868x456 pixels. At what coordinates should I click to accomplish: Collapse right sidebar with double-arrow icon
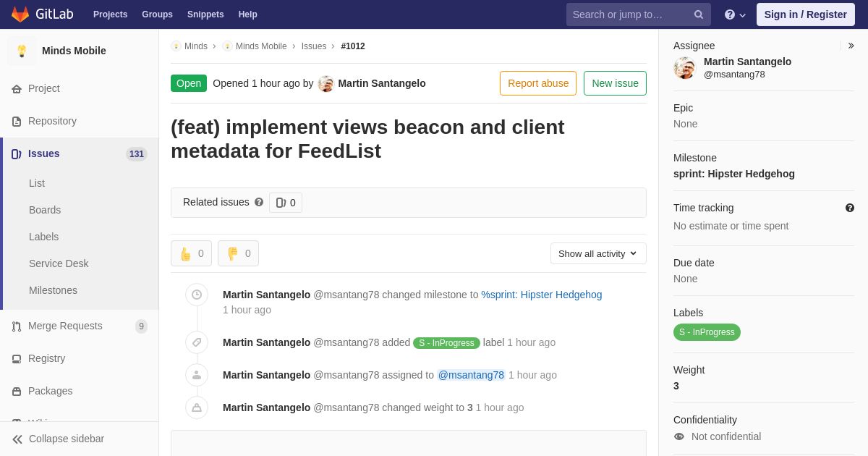point(851,46)
